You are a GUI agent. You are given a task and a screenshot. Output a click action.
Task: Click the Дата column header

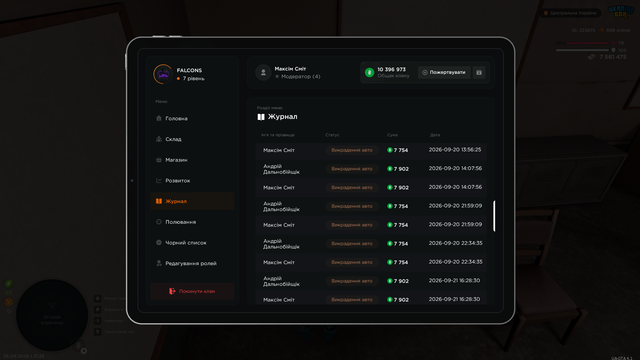coord(435,135)
